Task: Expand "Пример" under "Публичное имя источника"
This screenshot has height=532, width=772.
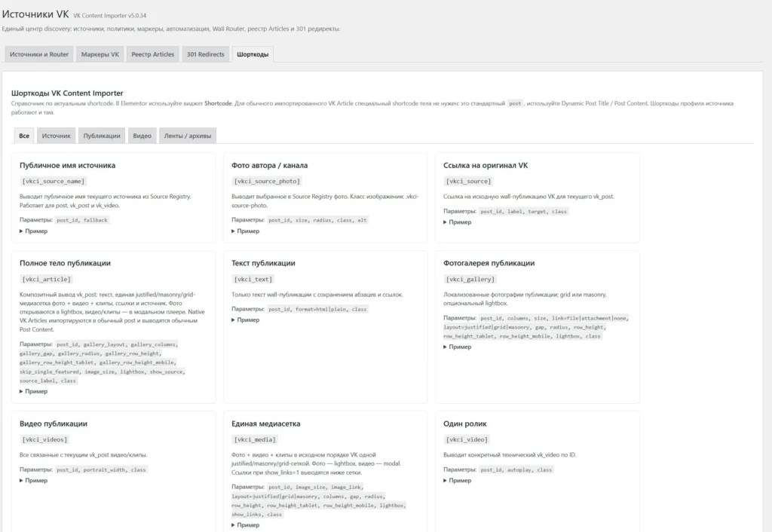Action: [33, 231]
